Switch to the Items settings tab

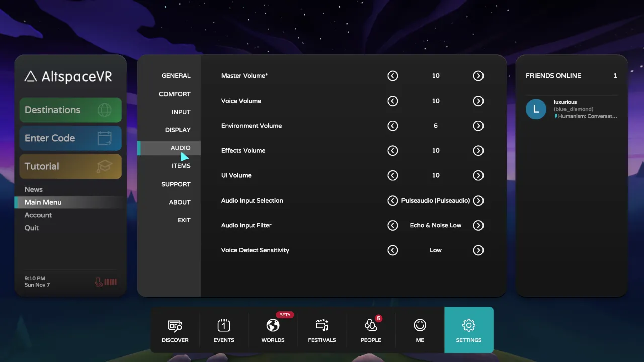click(x=181, y=166)
